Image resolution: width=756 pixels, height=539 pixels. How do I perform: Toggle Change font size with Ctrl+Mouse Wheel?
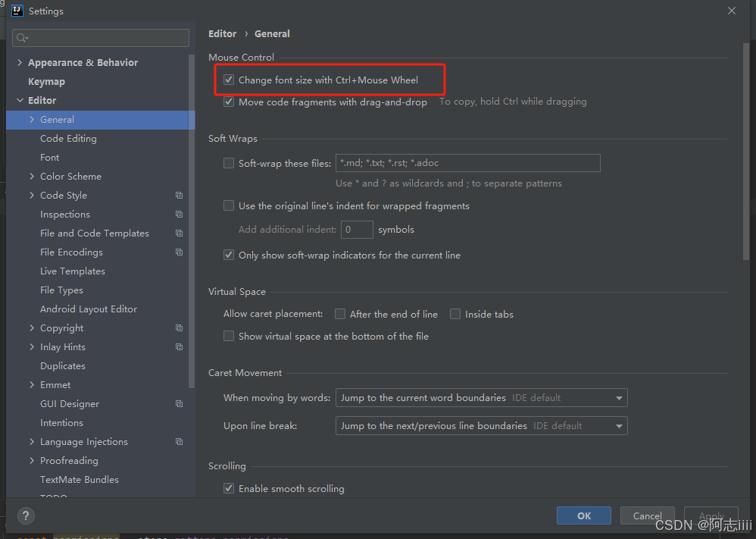(229, 80)
